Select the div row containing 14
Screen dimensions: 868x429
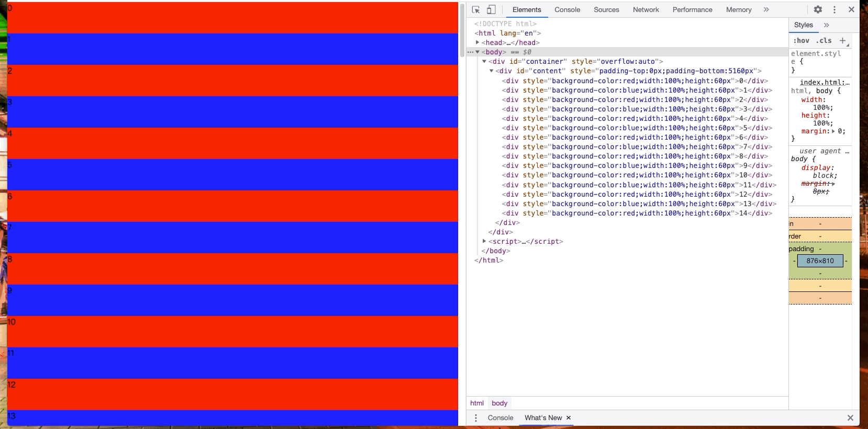click(637, 213)
